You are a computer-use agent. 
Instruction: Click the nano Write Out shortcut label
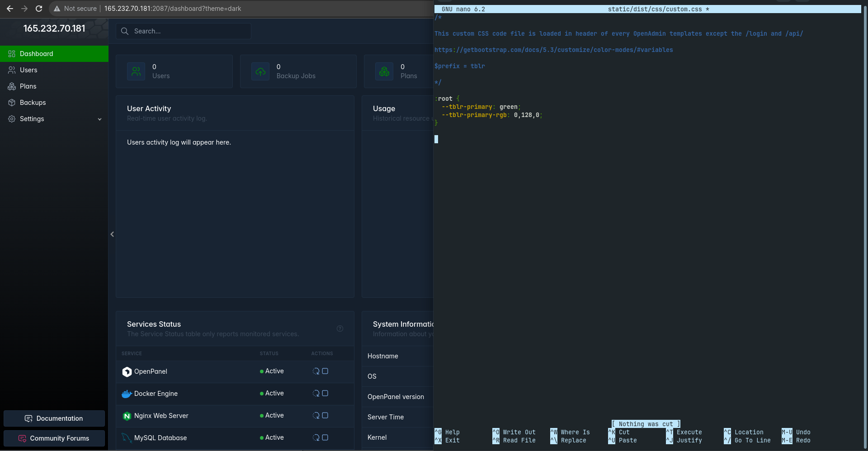(x=519, y=432)
